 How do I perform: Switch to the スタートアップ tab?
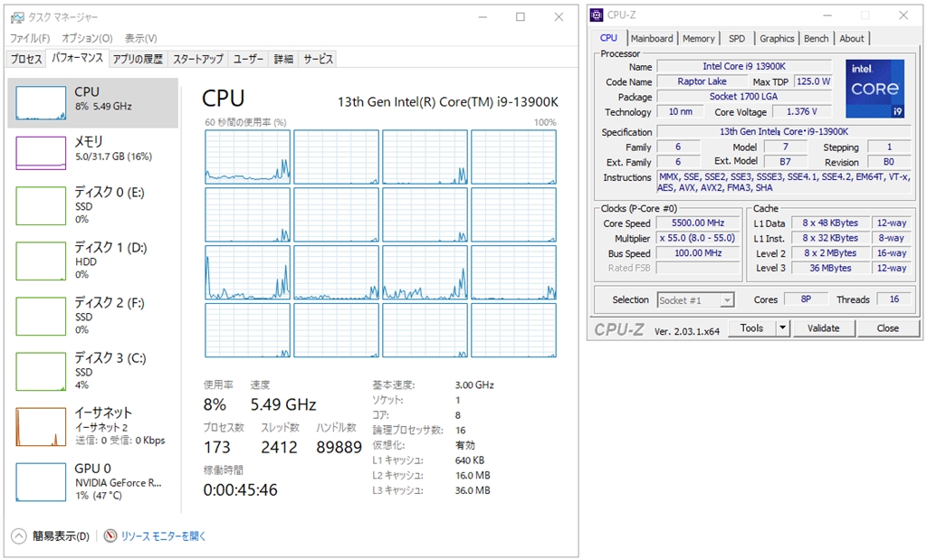tap(197, 59)
